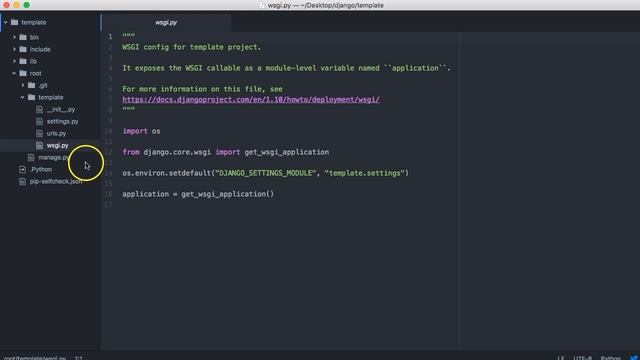
Task: Click "application = get_wsgi_application()" line
Action: click(x=198, y=194)
